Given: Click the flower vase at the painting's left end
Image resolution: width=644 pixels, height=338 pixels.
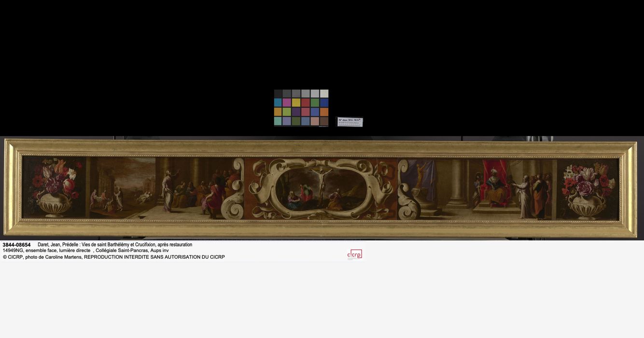Looking at the screenshot, I should tap(55, 188).
